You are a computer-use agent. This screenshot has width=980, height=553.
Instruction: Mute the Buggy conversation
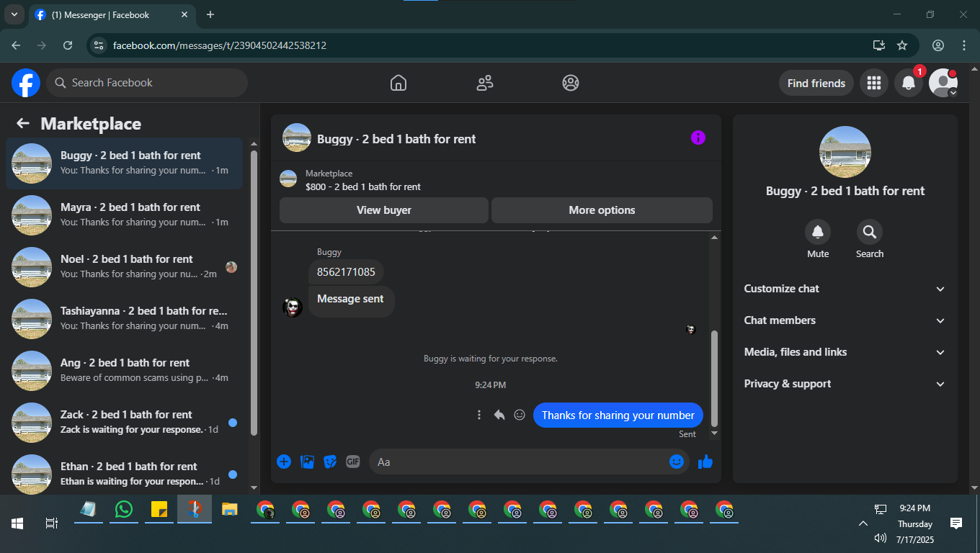click(x=818, y=232)
